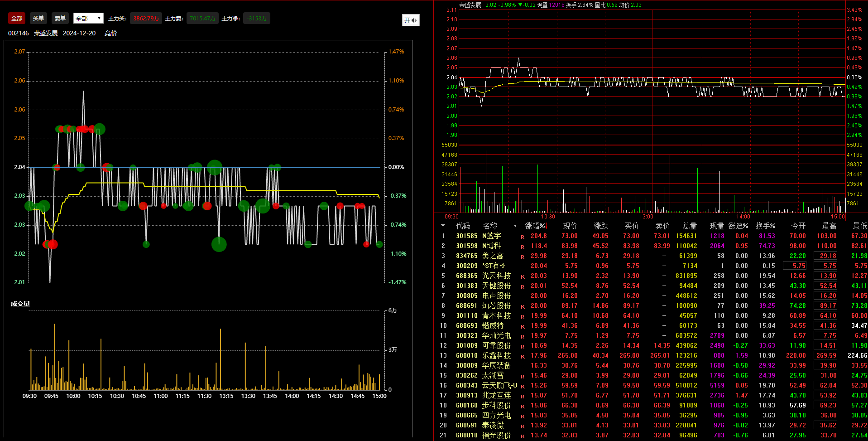
Task: Click the 现量 column header
Action: click(x=717, y=226)
